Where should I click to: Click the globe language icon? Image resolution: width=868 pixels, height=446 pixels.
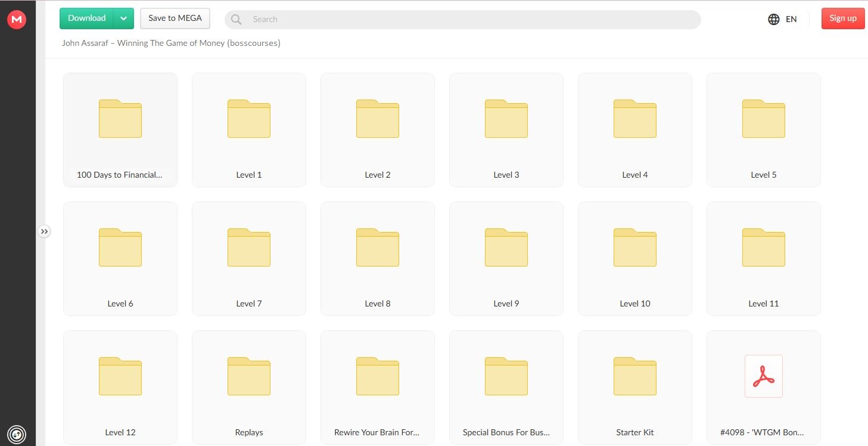coord(774,19)
